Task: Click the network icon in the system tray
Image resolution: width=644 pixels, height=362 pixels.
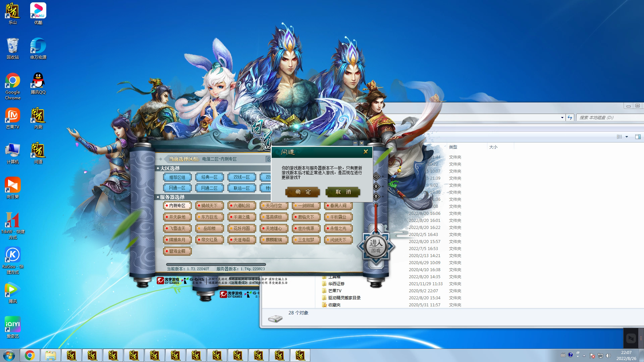Action: (x=600, y=355)
